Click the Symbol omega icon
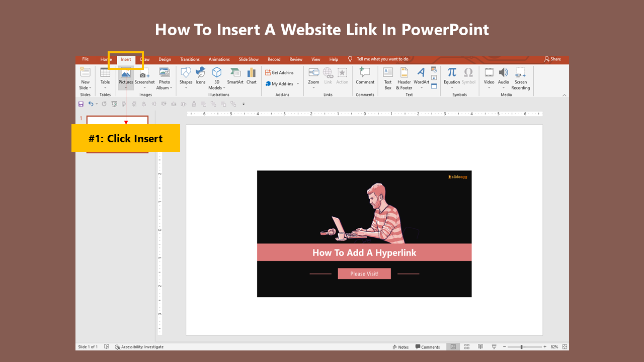 (468, 72)
